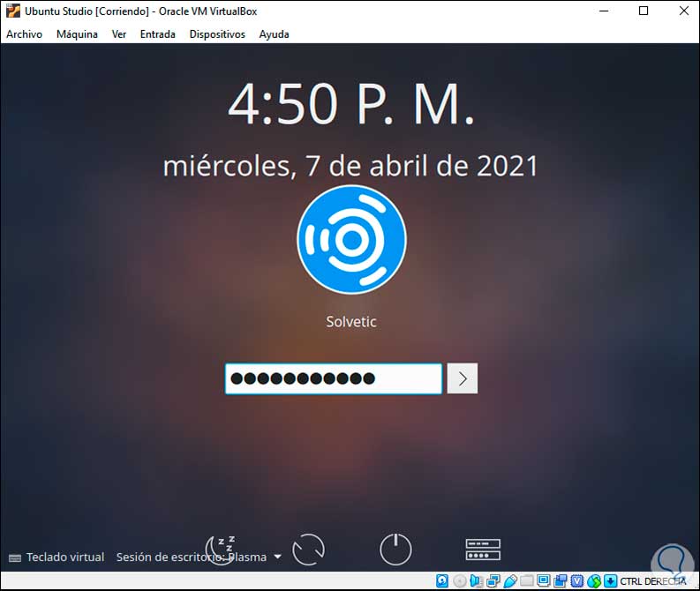Viewport: 700px width, 591px height.
Task: Click the password input field
Action: tap(334, 378)
